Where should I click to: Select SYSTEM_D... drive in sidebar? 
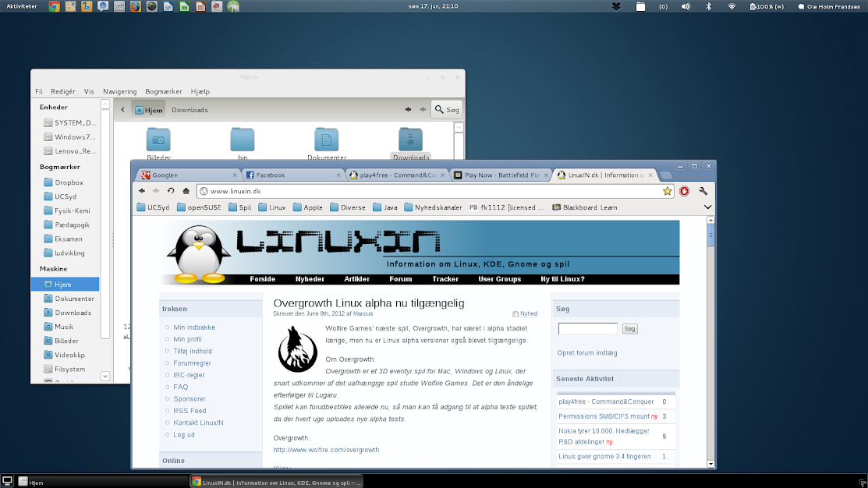(69, 123)
